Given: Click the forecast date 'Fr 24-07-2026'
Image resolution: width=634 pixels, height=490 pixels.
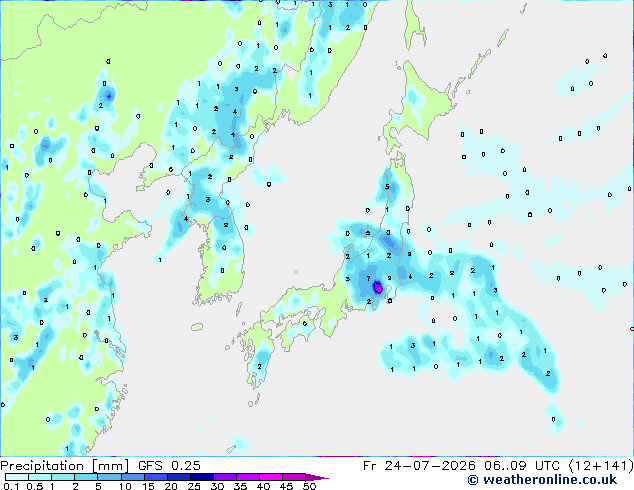Looking at the screenshot, I should click(419, 466).
